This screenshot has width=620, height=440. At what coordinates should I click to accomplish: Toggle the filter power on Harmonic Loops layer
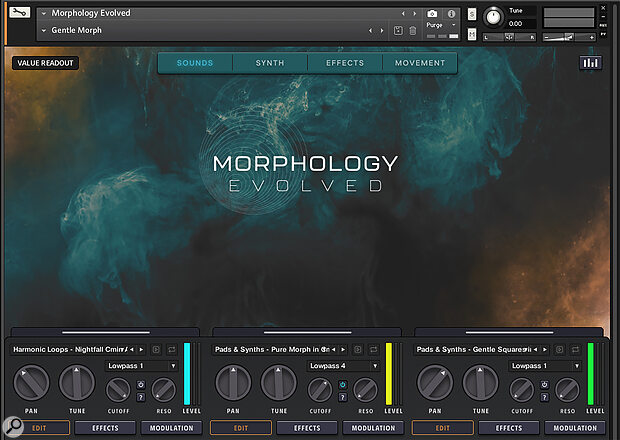[x=141, y=384]
